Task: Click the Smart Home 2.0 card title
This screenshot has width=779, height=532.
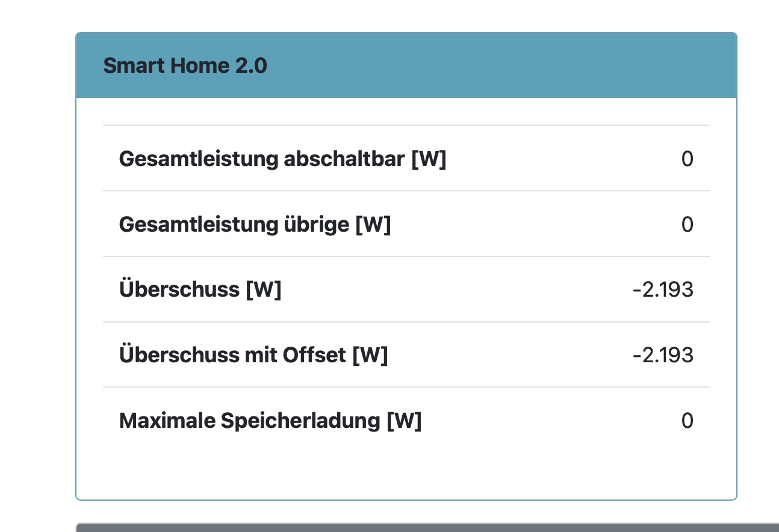Action: pos(185,66)
